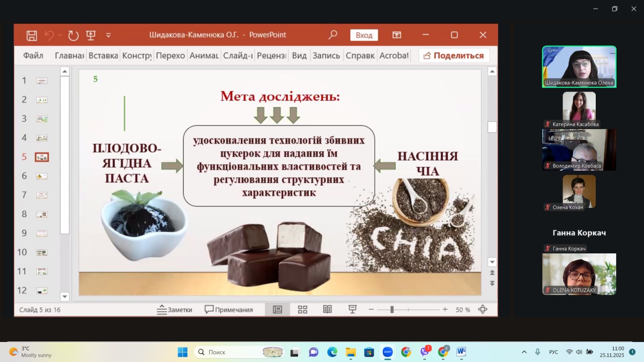Expand the Undo history dropdown arrow

tap(60, 35)
